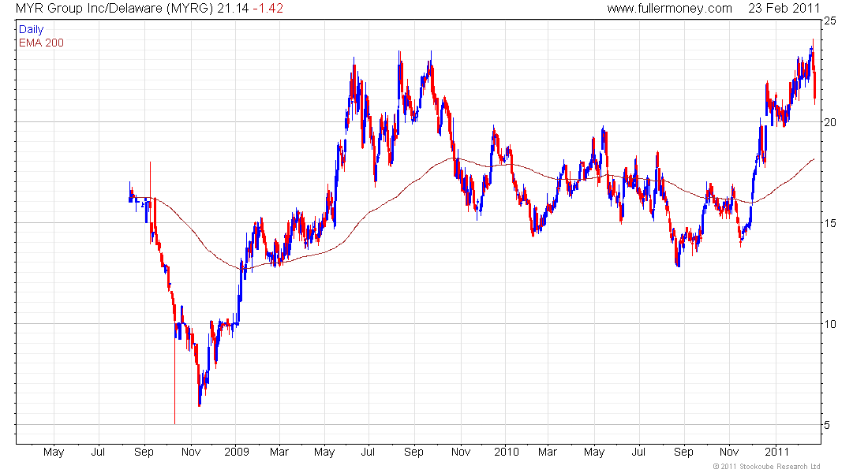The height and width of the screenshot is (473, 868).
Task: Click the copyright Stockcube Research Ltd text
Action: (x=767, y=467)
